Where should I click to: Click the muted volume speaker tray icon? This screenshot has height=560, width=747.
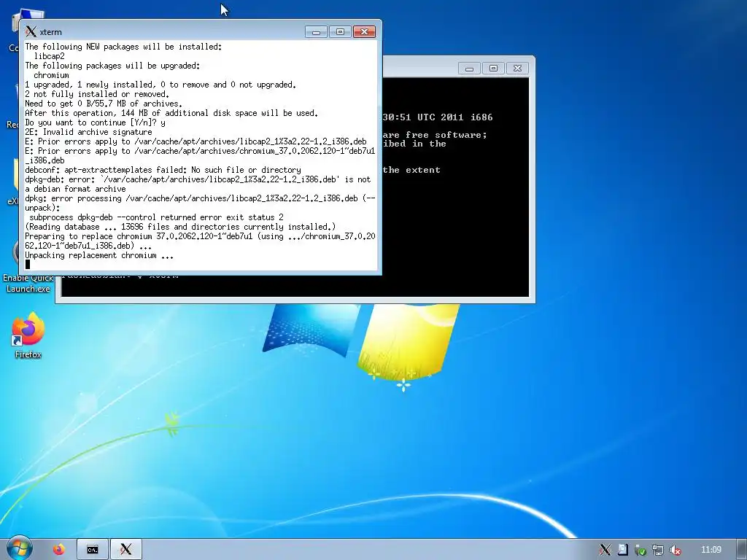point(675,550)
